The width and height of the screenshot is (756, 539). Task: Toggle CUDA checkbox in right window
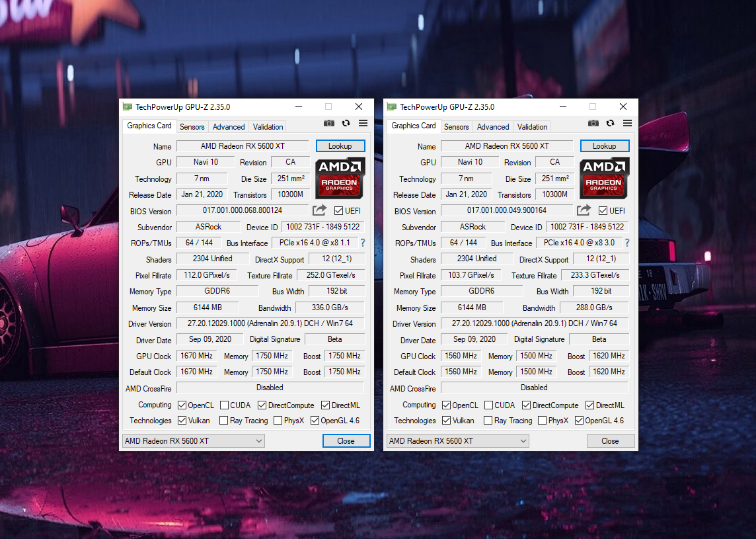(488, 405)
